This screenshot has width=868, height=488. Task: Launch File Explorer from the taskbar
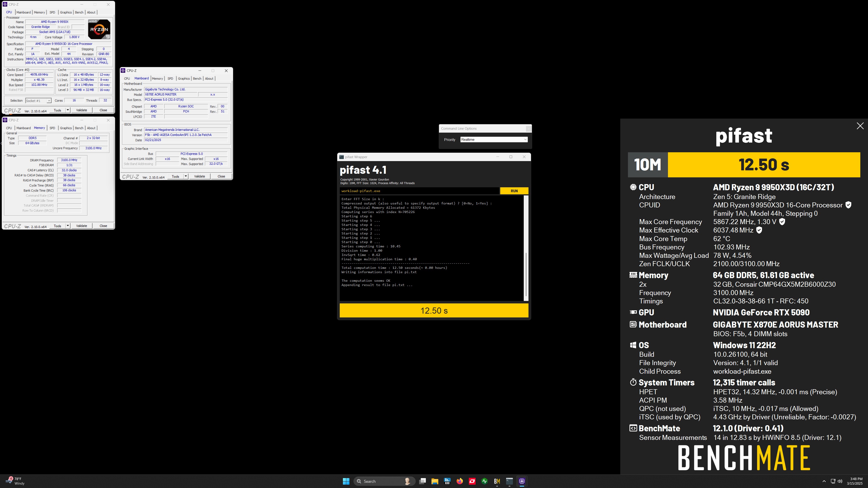click(435, 481)
